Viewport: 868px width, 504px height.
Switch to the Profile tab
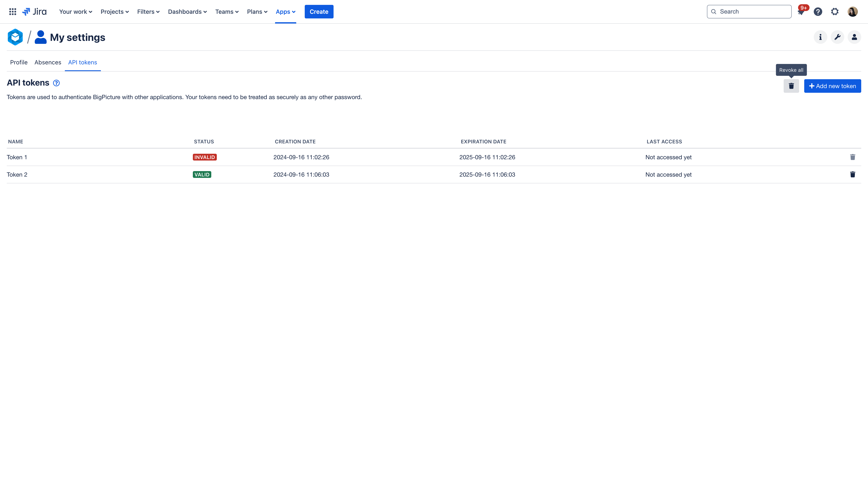pyautogui.click(x=19, y=62)
